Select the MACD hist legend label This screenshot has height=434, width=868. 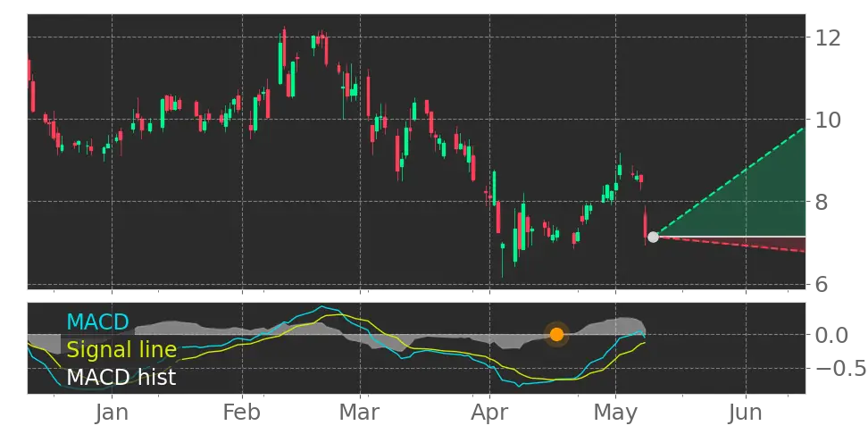coord(121,378)
